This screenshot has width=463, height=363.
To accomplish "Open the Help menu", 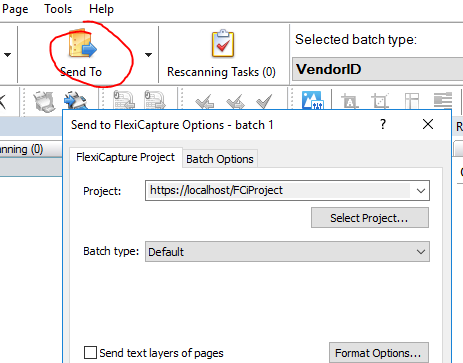I will click(101, 9).
